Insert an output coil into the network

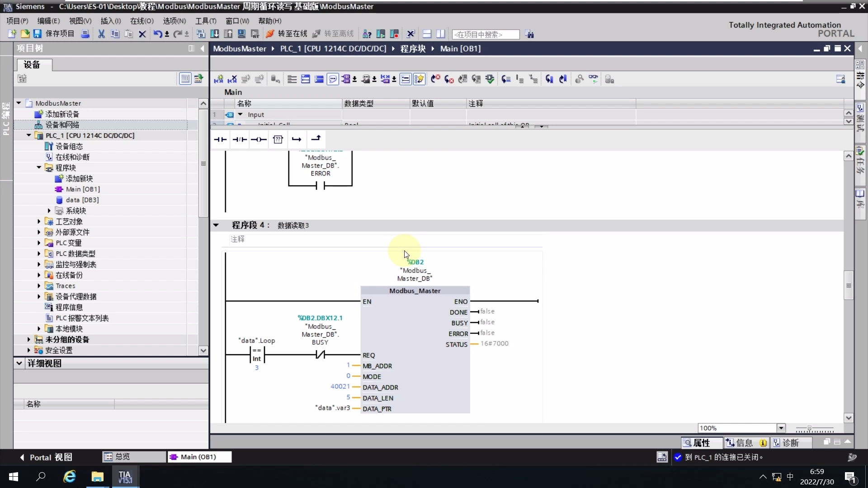[x=259, y=139]
